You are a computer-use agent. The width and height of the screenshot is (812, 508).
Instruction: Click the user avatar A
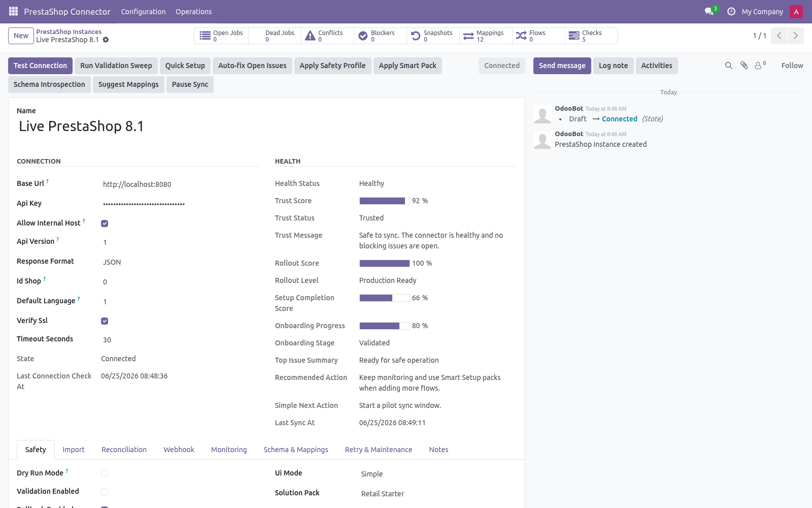(x=796, y=12)
